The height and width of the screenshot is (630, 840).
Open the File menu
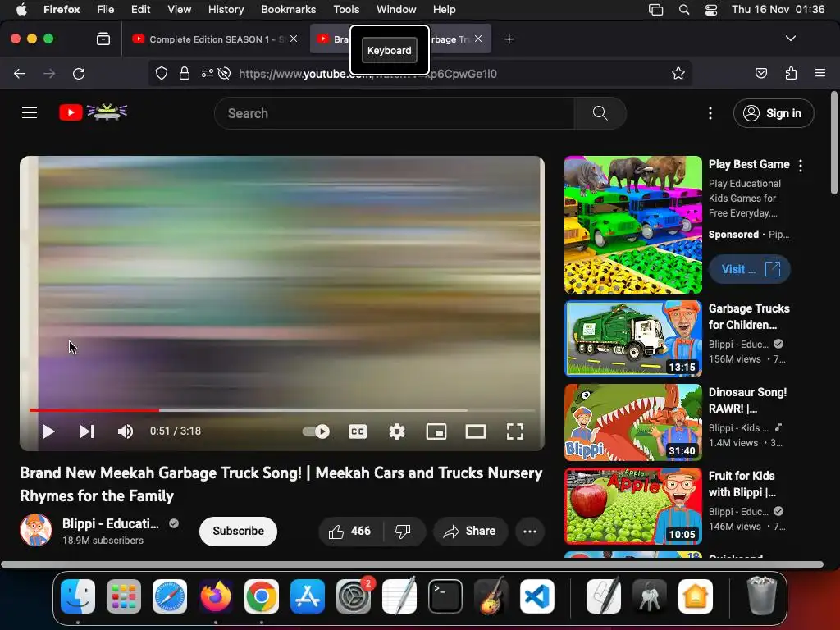[x=105, y=10]
